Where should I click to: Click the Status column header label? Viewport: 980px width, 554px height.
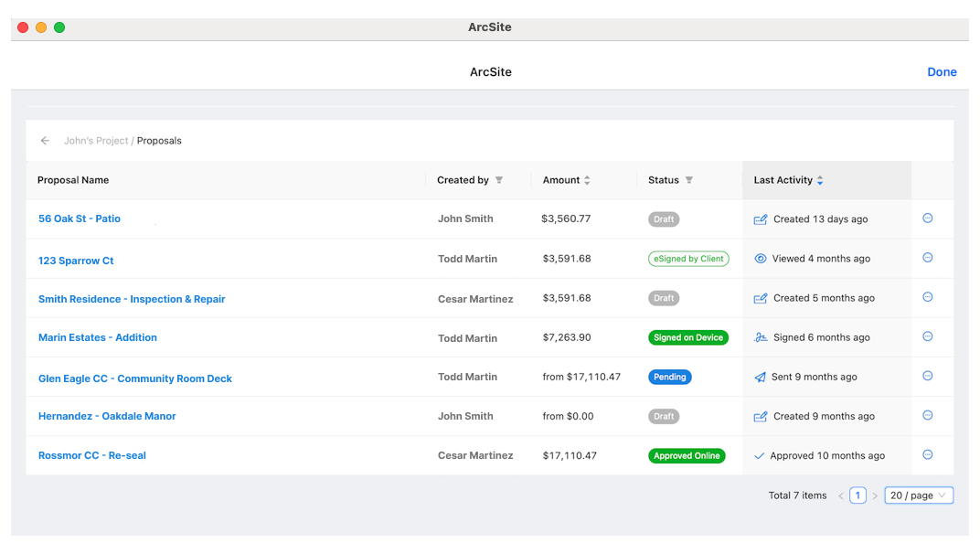tap(663, 180)
